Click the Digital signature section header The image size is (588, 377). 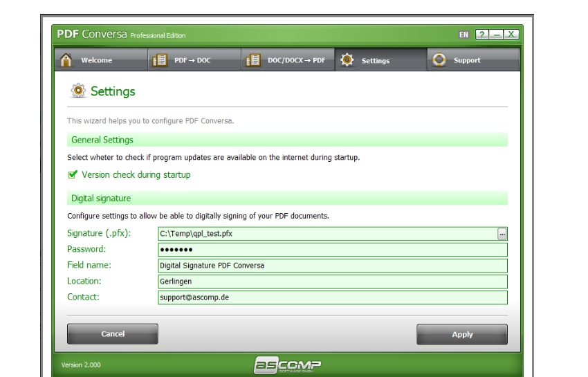(x=287, y=198)
